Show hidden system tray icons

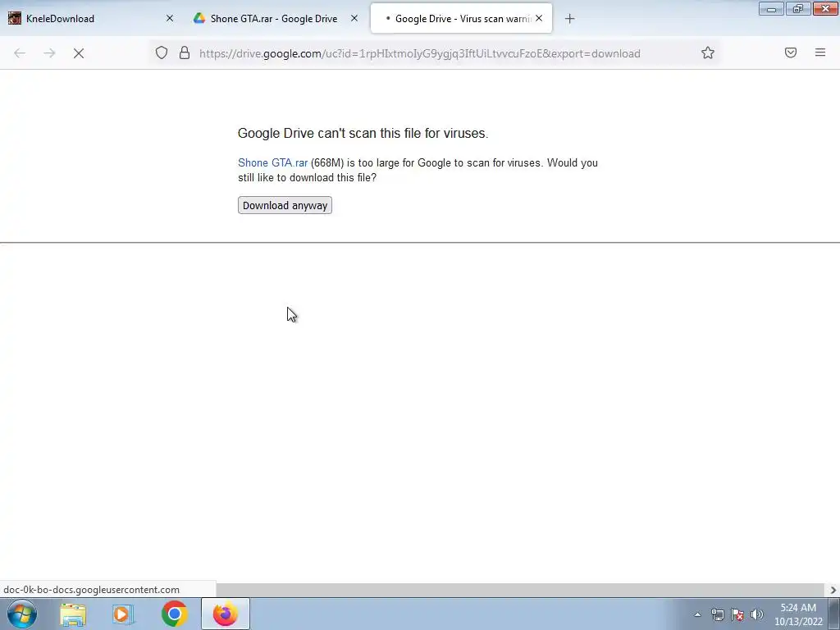pos(697,614)
